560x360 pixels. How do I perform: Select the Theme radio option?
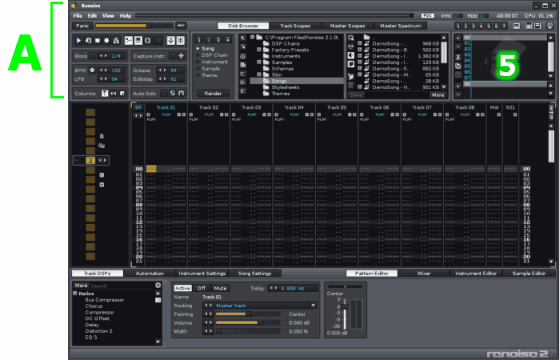pyautogui.click(x=207, y=75)
